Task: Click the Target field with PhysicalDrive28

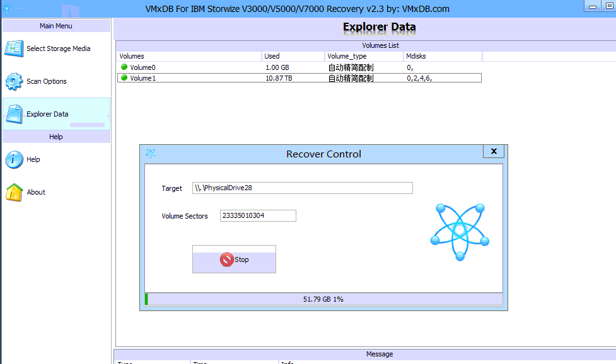Action: pos(303,188)
